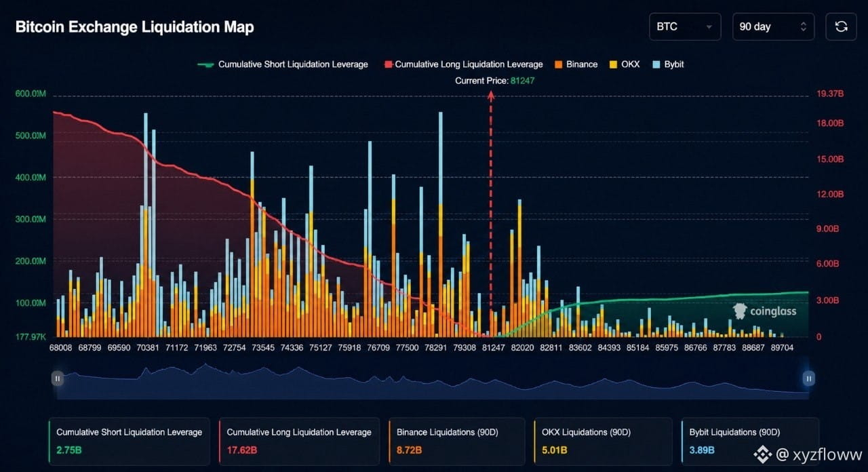Click the 2.75B short leverage value

click(71, 450)
